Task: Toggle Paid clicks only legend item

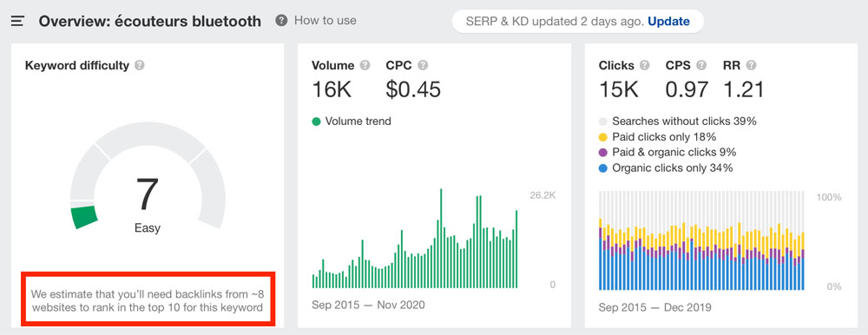Action: coord(658,137)
